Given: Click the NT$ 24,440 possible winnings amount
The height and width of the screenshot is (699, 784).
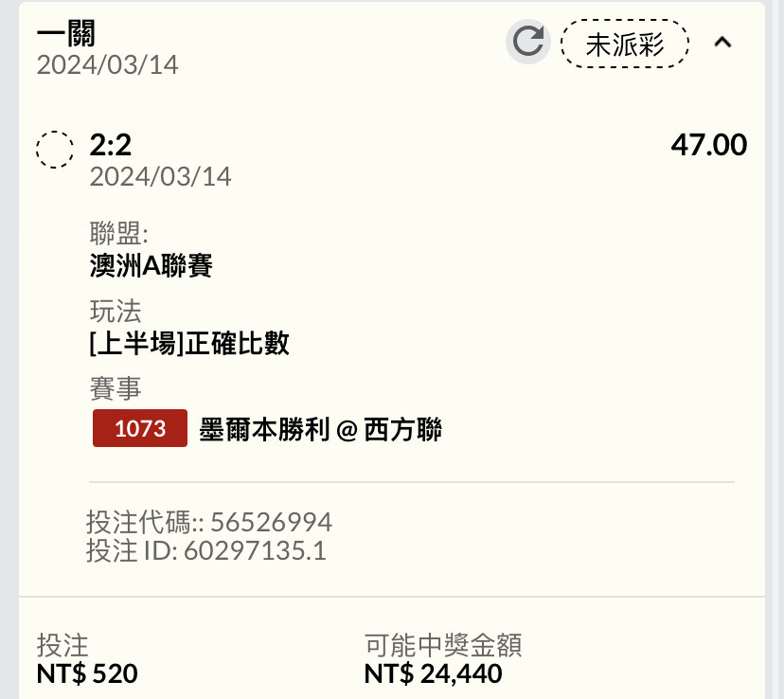Looking at the screenshot, I should [433, 673].
